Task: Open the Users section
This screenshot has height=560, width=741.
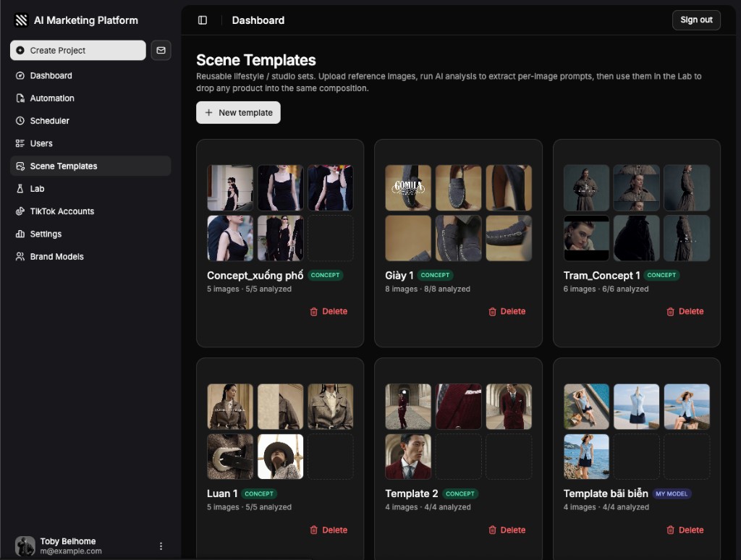Action: point(90,143)
